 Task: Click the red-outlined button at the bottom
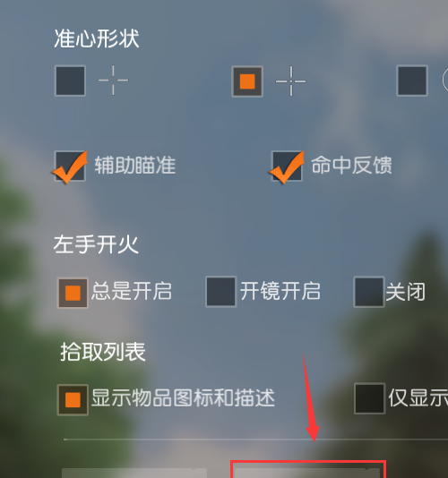click(x=308, y=469)
